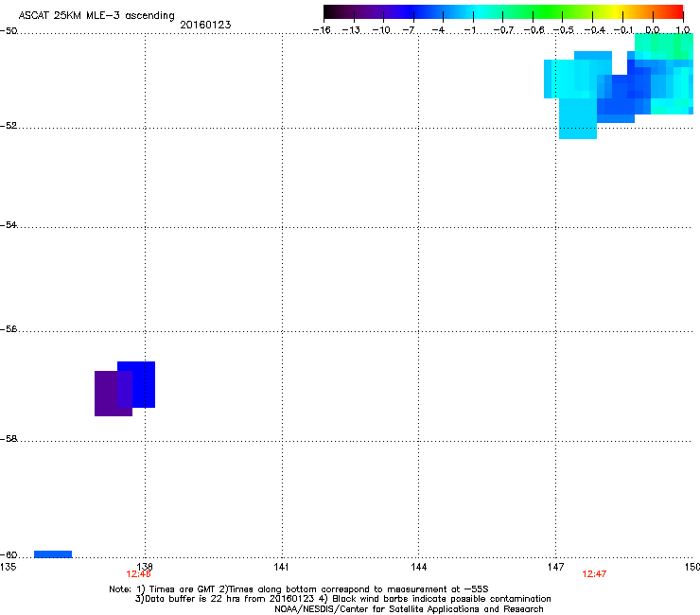Click the longitude label 135

(x=9, y=567)
